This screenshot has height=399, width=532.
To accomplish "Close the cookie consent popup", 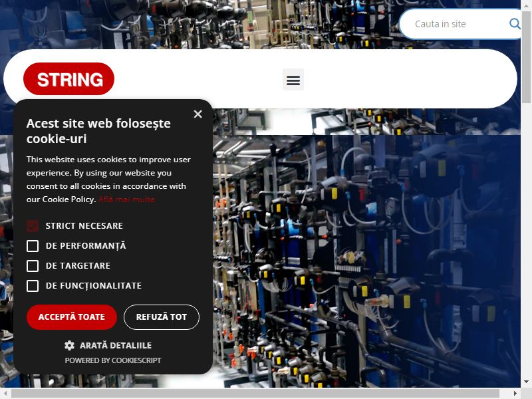I will [198, 114].
